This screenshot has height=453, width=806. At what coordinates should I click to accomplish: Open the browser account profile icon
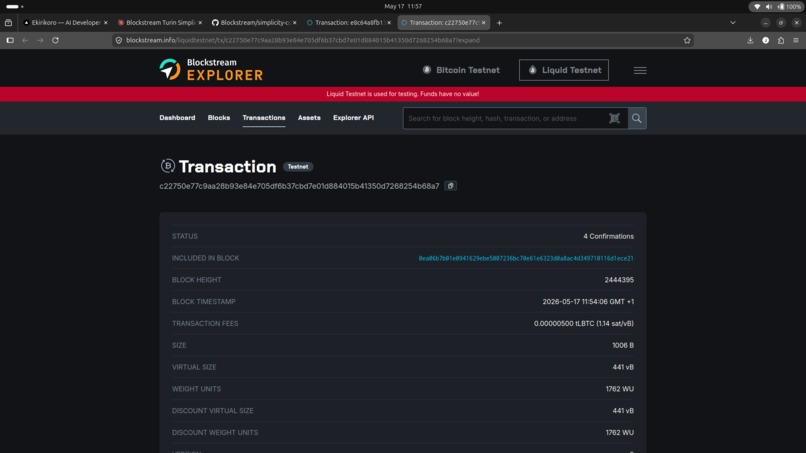pyautogui.click(x=765, y=40)
